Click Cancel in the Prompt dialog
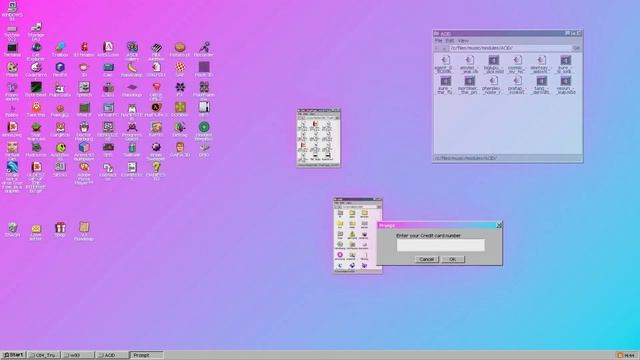 (x=427, y=260)
